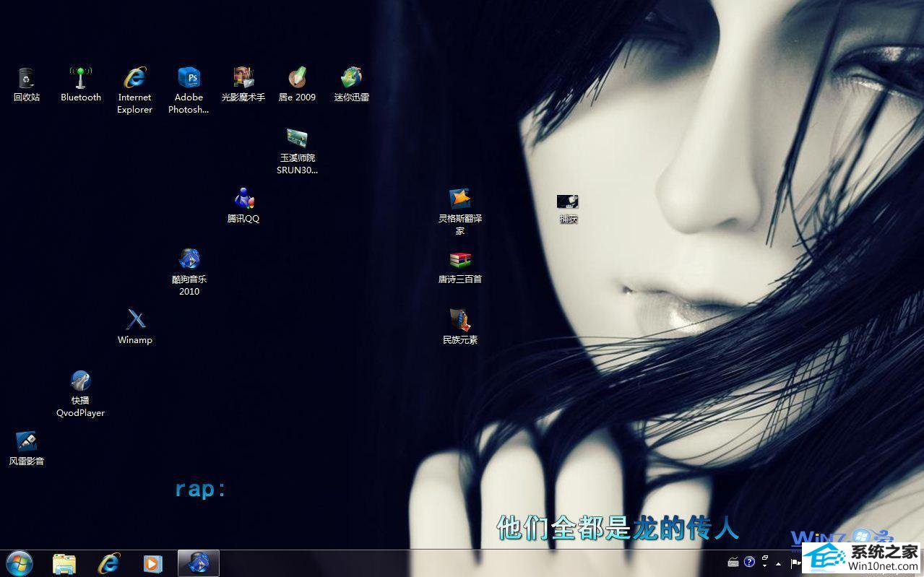Open the Windows Start menu orb
The width and height of the screenshot is (924, 577).
(20, 563)
